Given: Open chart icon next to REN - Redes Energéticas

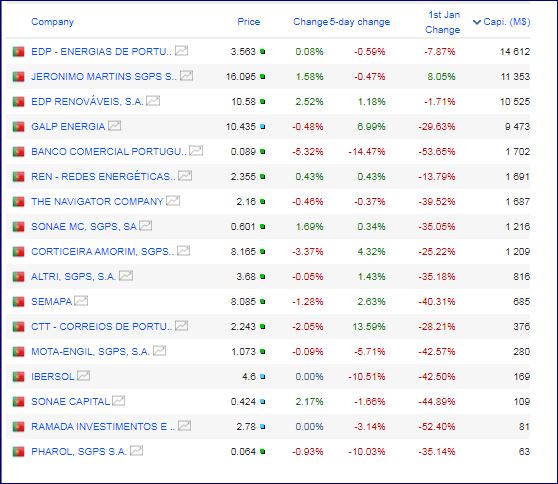Looking at the screenshot, I should click(185, 176).
